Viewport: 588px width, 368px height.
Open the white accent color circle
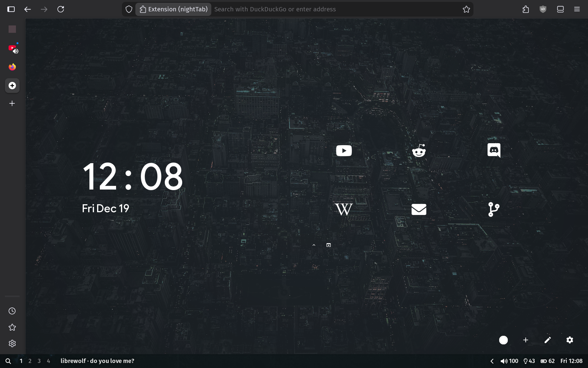[503, 340]
